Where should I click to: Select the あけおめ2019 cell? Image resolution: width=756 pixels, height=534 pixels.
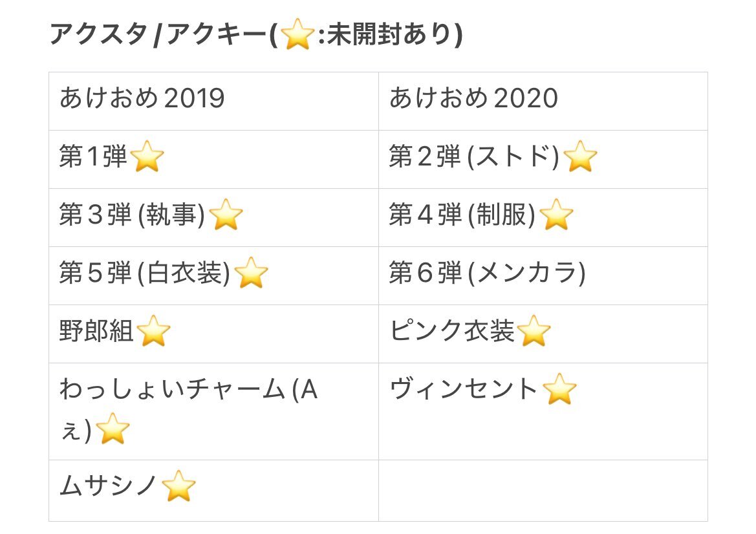213,101
